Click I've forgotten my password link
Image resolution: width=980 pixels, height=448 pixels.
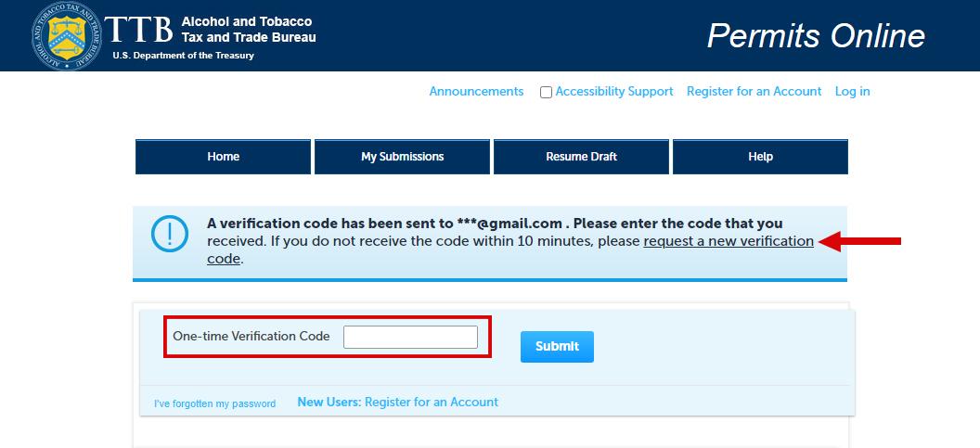click(x=214, y=403)
